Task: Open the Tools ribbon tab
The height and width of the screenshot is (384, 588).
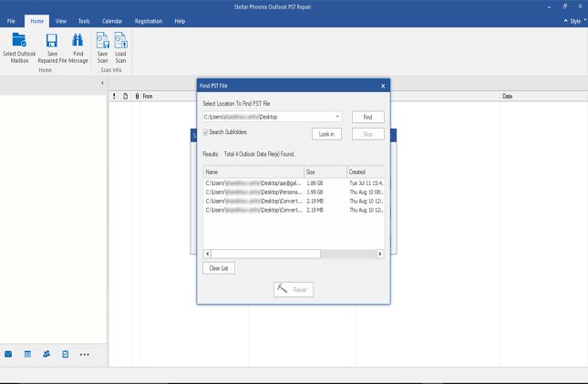Action: (x=84, y=20)
